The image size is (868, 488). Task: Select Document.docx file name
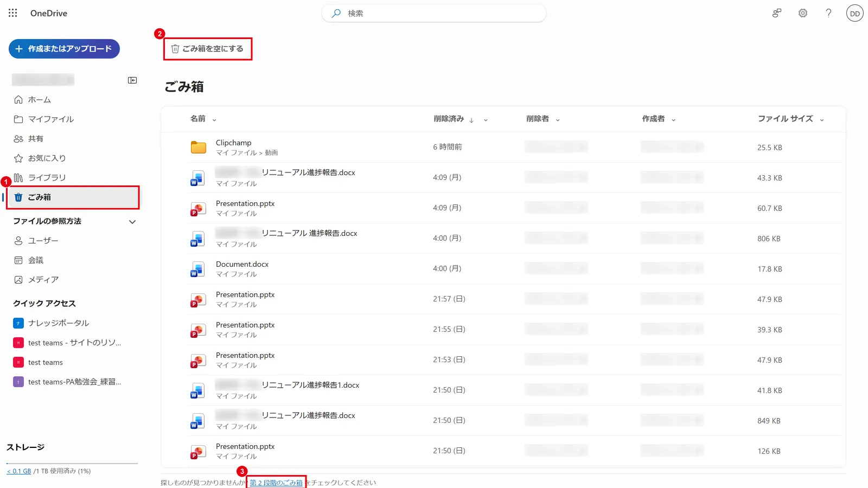pos(242,264)
